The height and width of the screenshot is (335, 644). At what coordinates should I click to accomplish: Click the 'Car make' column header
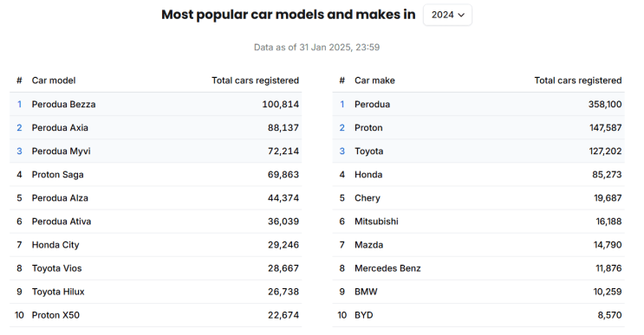tap(374, 81)
